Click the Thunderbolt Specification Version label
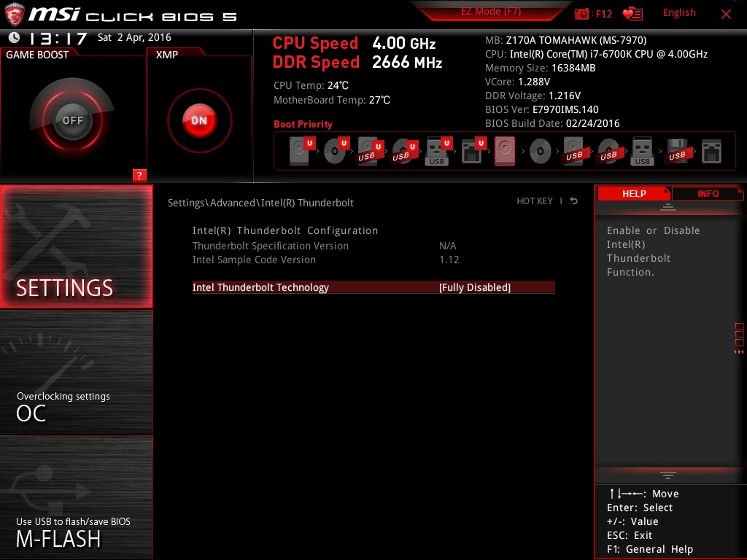The image size is (747, 560). [x=270, y=246]
